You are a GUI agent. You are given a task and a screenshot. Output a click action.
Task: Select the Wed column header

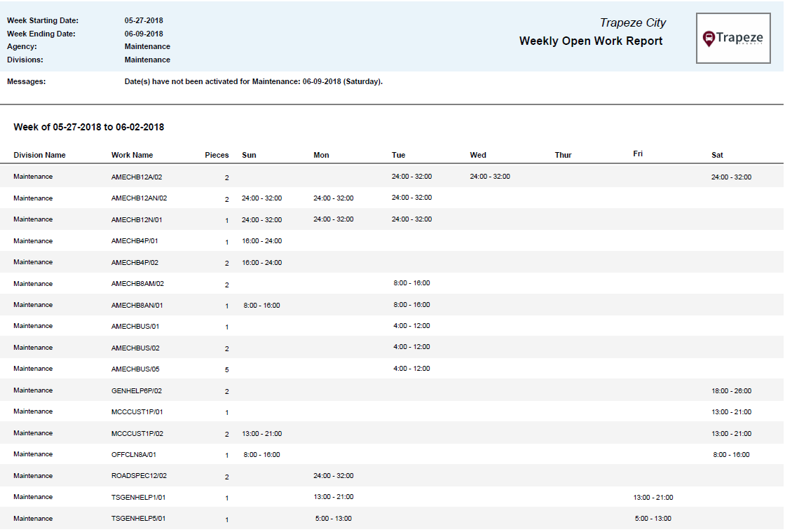pyautogui.click(x=478, y=155)
